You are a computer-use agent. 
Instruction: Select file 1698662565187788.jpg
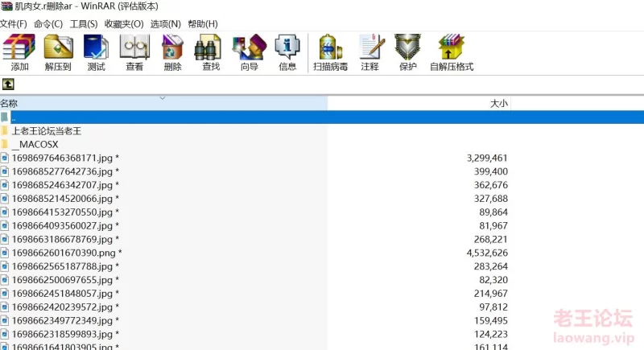click(x=65, y=266)
